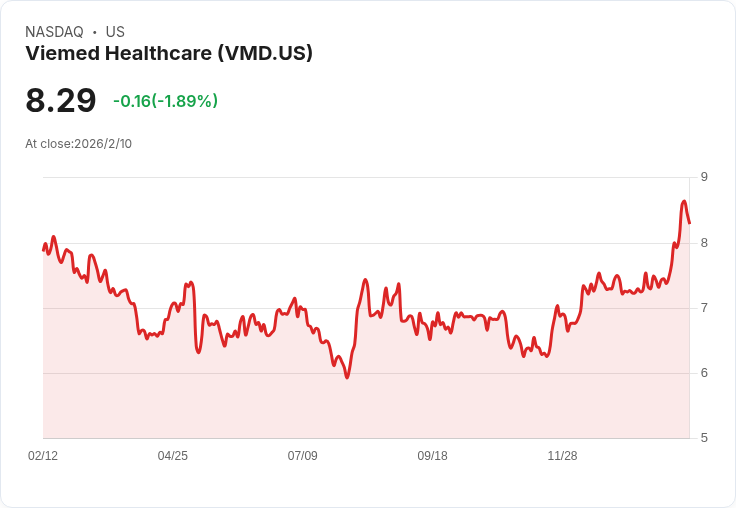Click the lowest dip of the price line
The width and height of the screenshot is (736, 508).
point(347,377)
